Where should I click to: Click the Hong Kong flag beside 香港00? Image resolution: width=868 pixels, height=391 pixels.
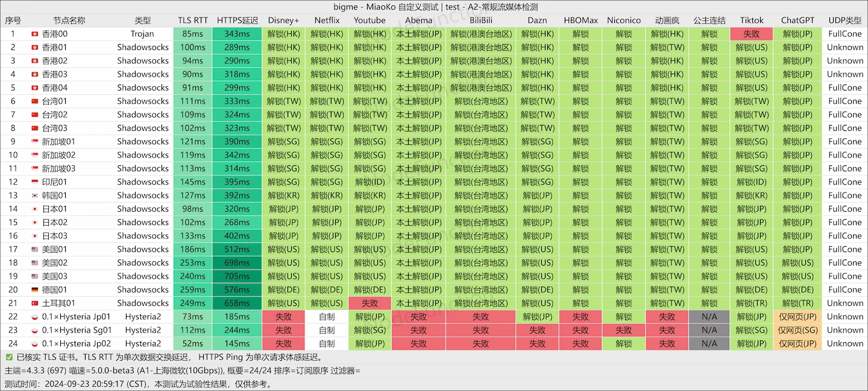click(34, 34)
